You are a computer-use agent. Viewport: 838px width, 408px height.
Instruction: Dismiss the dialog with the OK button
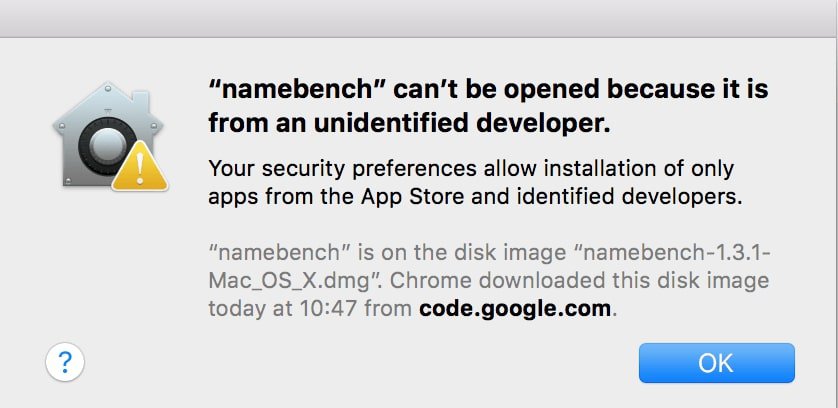(716, 363)
